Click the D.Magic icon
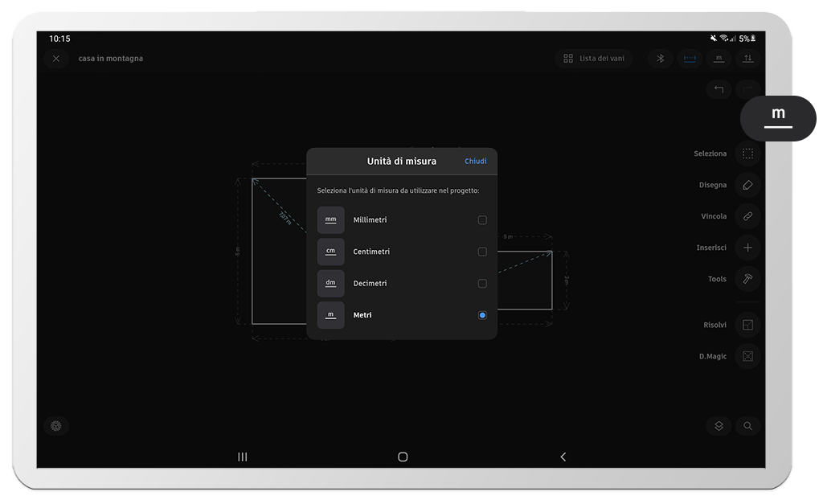The width and height of the screenshot is (823, 504). [747, 356]
